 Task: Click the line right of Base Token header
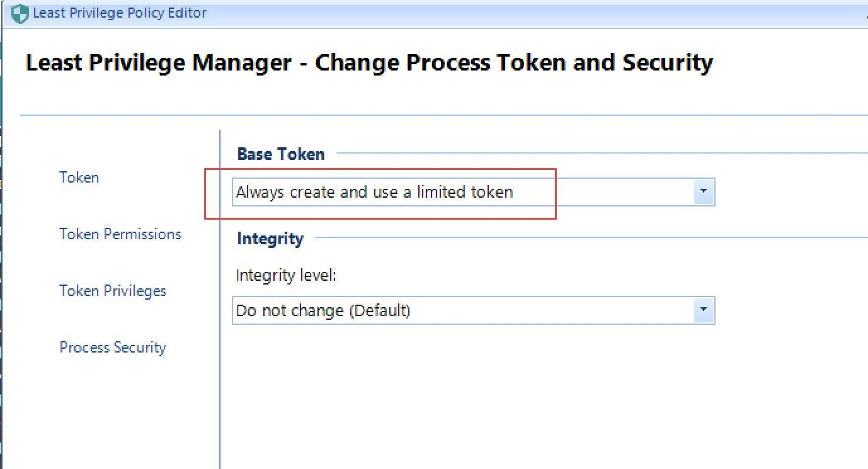click(x=598, y=153)
